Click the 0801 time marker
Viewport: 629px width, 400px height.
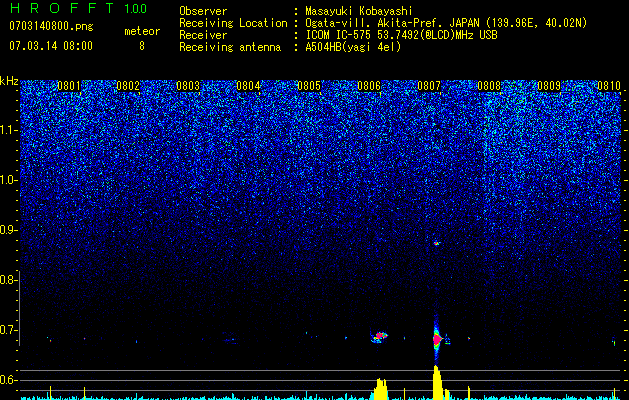click(69, 86)
